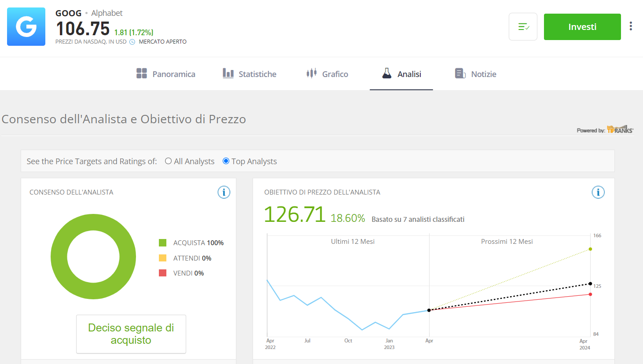Select the Analisi tab label
This screenshot has width=643, height=364.
click(x=409, y=74)
